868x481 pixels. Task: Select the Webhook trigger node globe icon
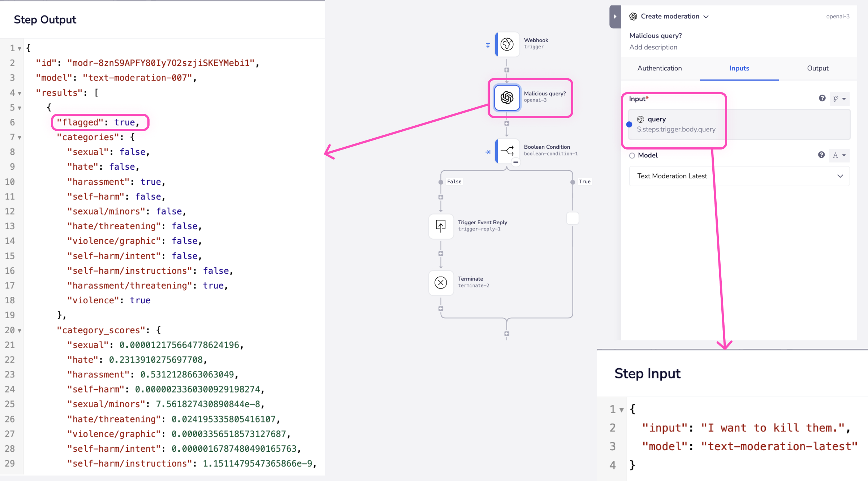click(x=507, y=44)
